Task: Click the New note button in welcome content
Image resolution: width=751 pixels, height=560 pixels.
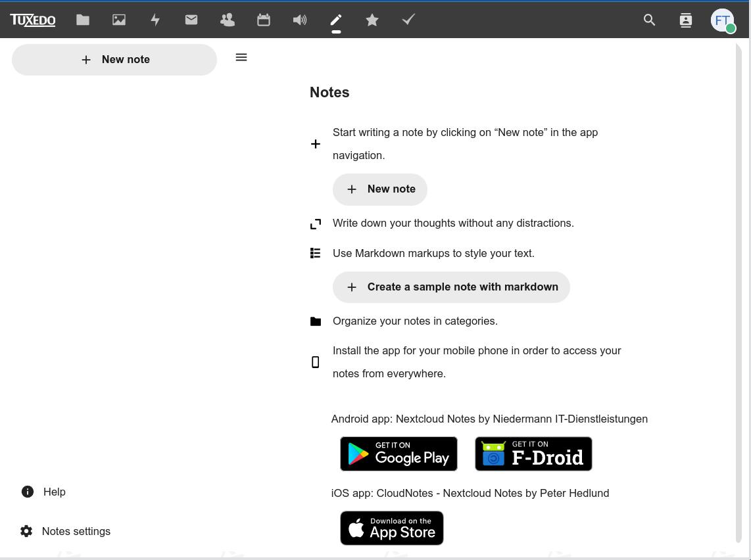Action: click(380, 189)
